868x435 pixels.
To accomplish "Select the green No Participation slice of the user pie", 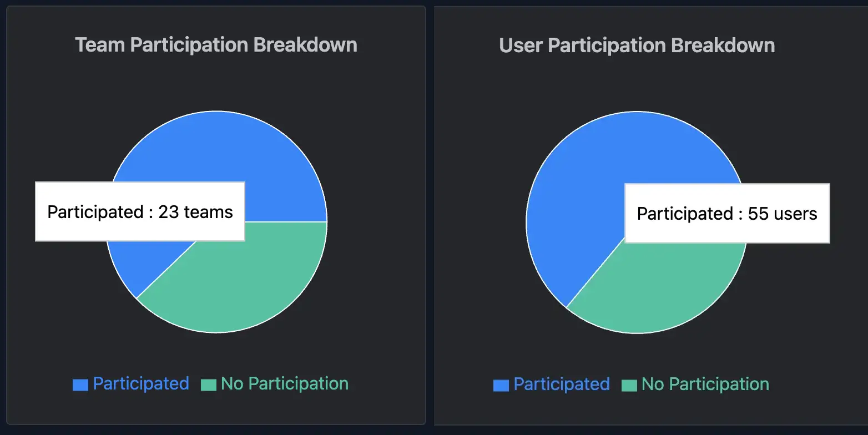I will 666,289.
